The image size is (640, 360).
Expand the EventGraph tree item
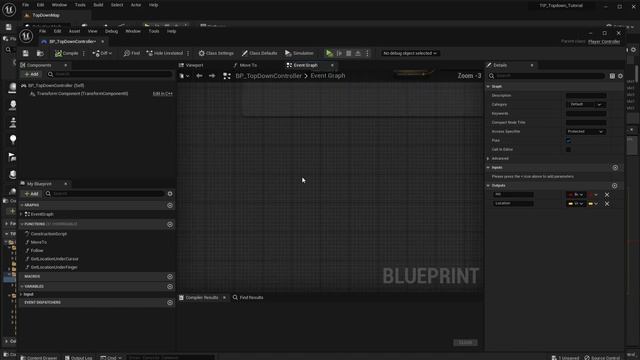22,214
